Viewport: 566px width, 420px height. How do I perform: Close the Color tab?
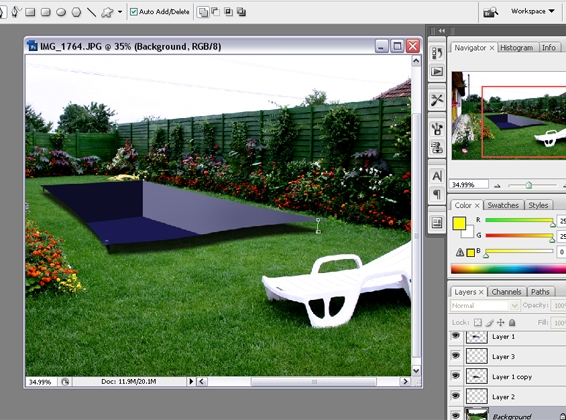click(x=477, y=205)
